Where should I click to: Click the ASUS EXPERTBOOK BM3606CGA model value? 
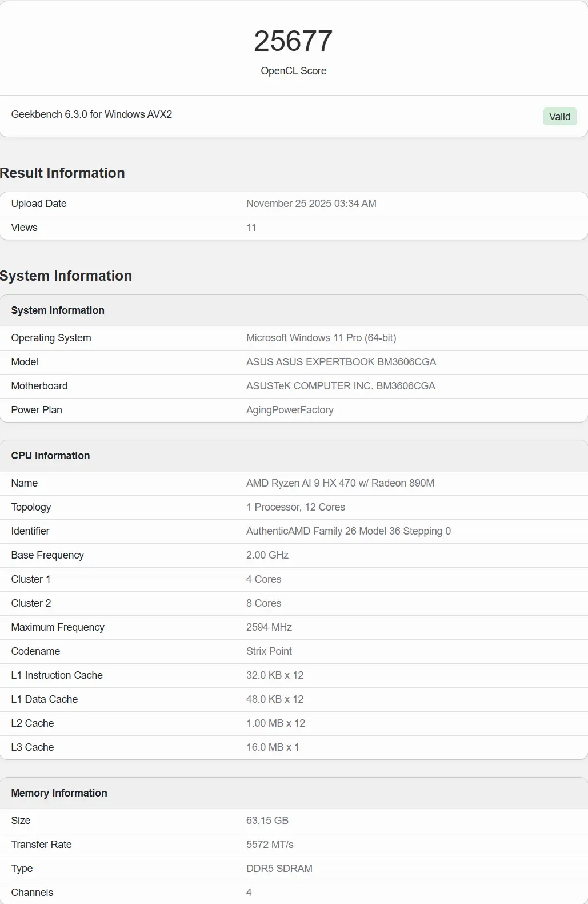coord(341,362)
